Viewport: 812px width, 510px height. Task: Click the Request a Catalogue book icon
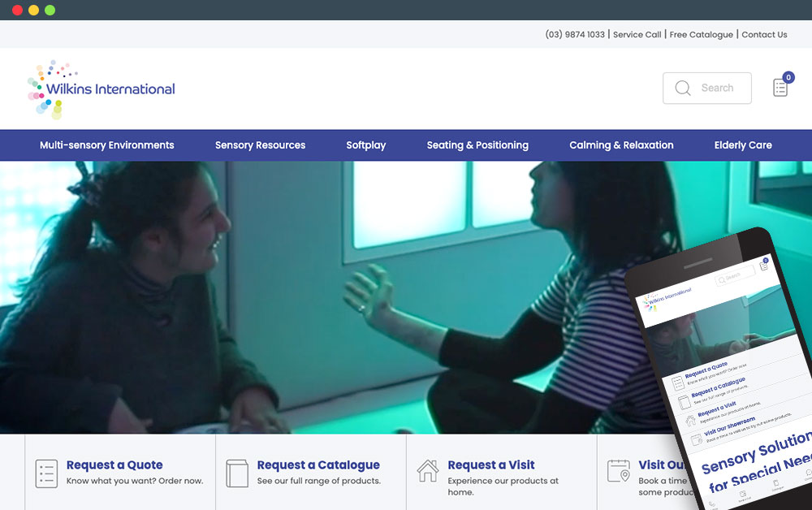tap(237, 473)
